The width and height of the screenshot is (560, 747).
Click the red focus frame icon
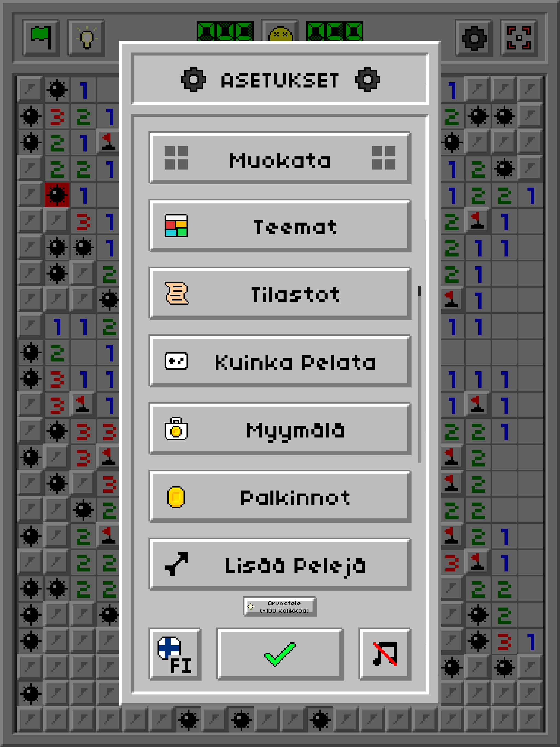point(519,37)
